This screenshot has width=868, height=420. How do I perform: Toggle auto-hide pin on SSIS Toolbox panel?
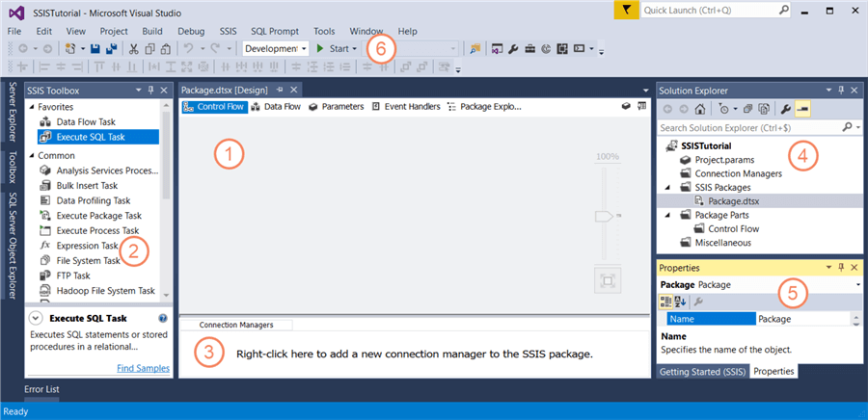151,91
